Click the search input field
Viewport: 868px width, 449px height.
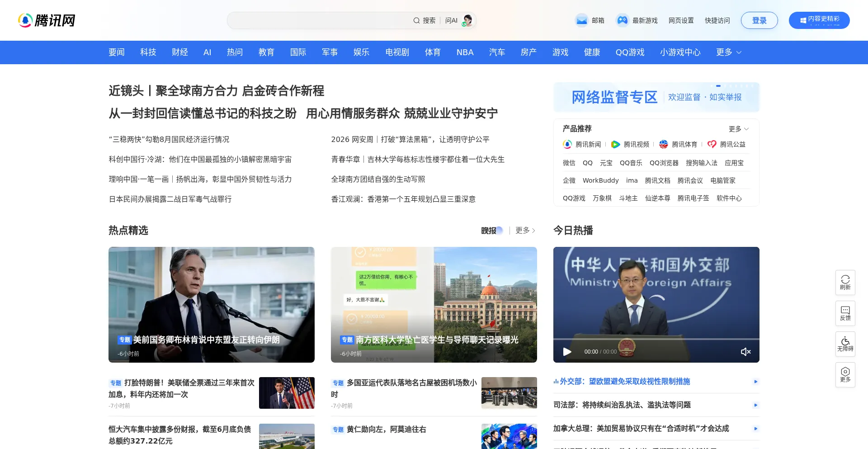point(319,20)
